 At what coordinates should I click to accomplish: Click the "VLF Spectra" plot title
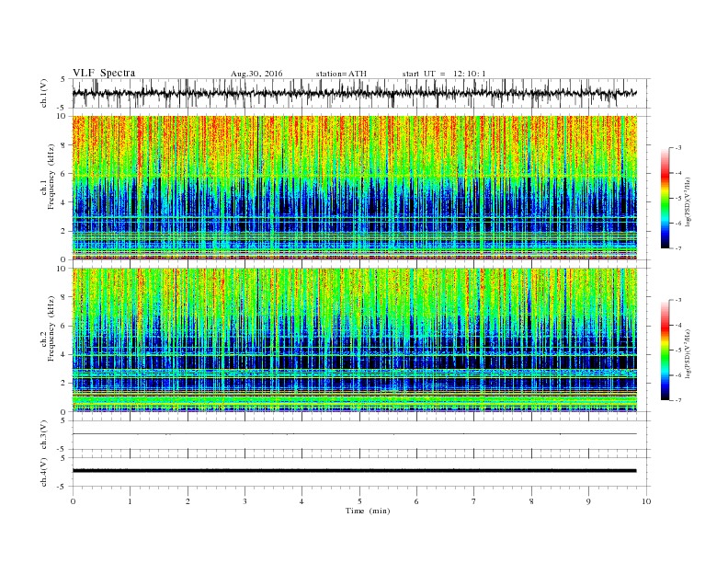point(104,73)
